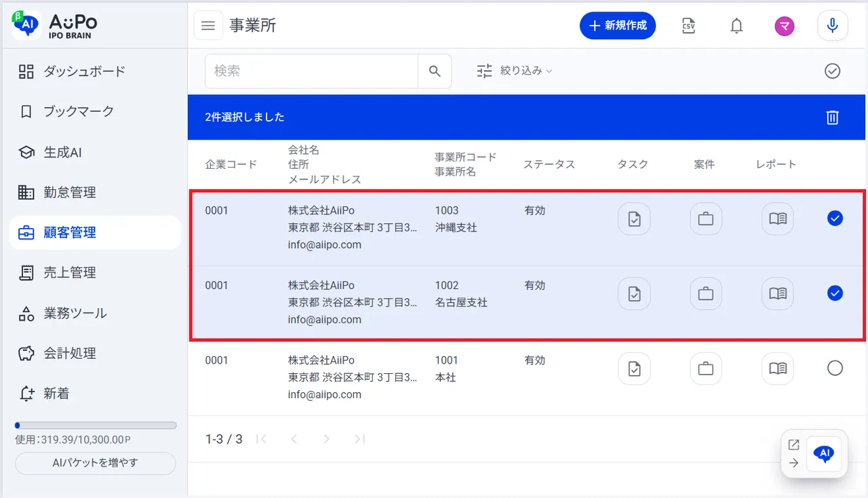The width and height of the screenshot is (868, 498).
Task: Open report book icon for 沖縄支社 row
Action: (x=778, y=219)
